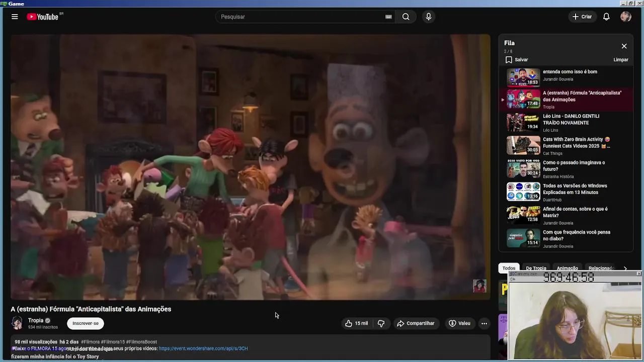
Task: Save the queue with Salvar
Action: 517,59
